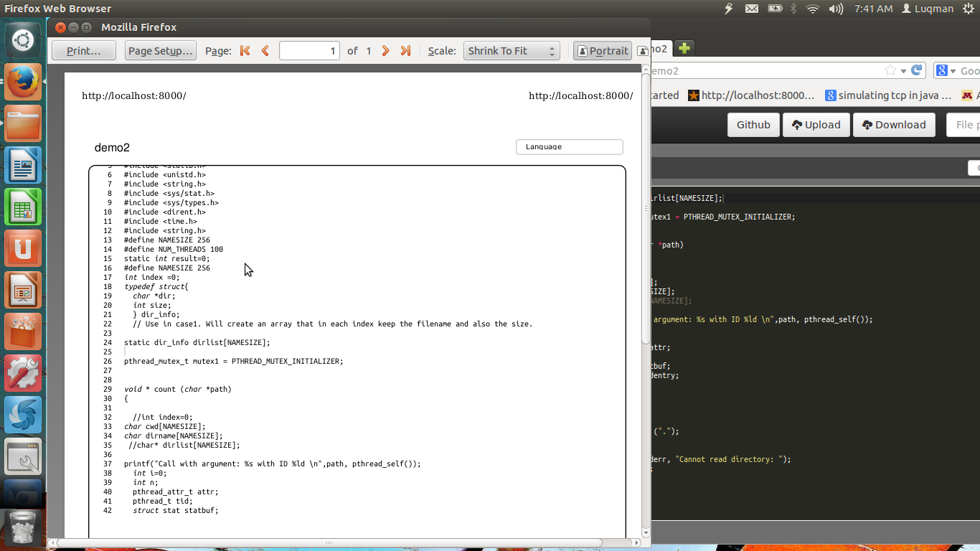Launch LibreOffice Impress
This screenshot has width=980, height=551.
pyautogui.click(x=23, y=290)
